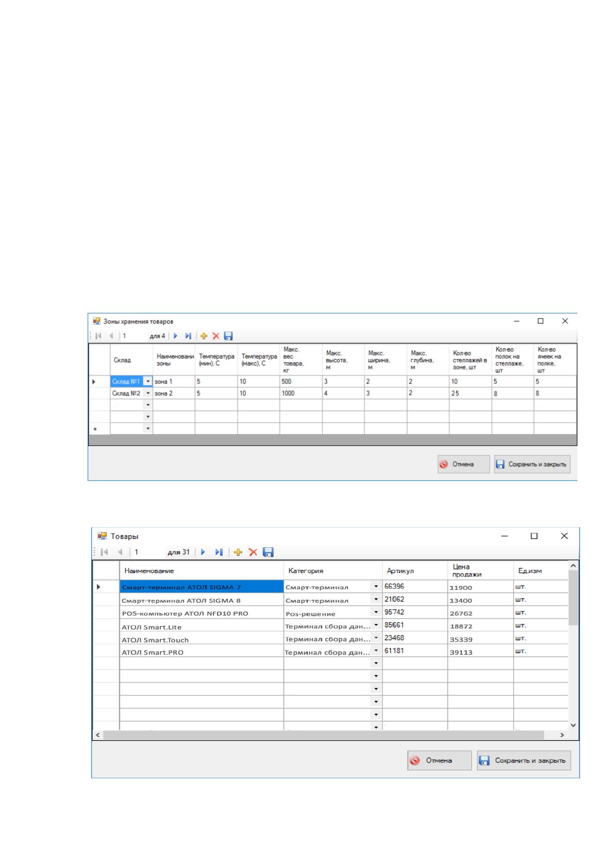Open category dropdown for АТОЛ SIGMA 8
This screenshot has width=614, height=868.
pyautogui.click(x=376, y=599)
